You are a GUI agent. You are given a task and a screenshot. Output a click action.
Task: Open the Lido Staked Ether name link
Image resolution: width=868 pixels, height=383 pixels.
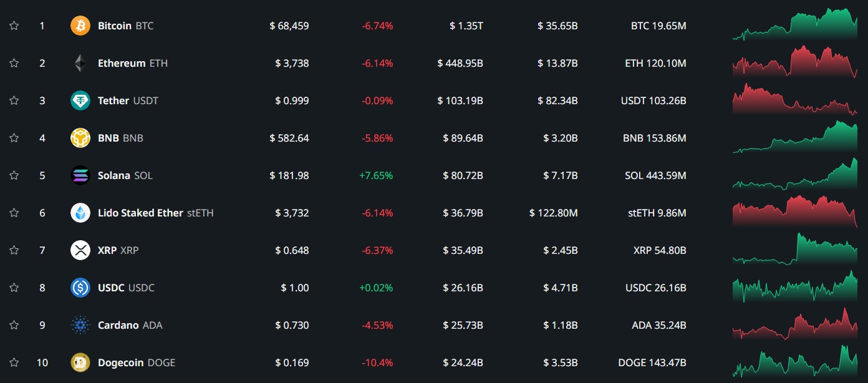click(141, 213)
